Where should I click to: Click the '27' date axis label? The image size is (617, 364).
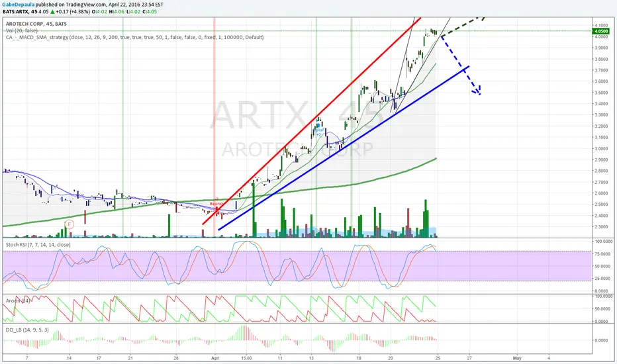pyautogui.click(x=469, y=359)
